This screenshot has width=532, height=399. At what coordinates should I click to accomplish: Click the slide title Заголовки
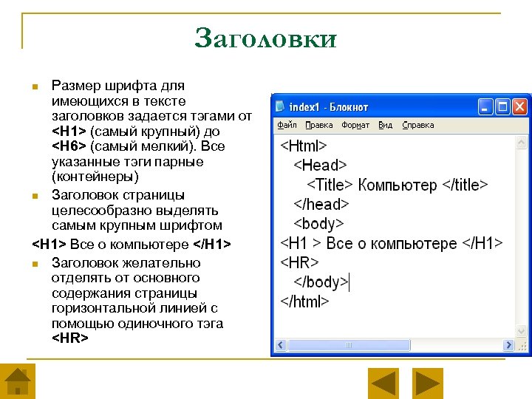(x=266, y=38)
